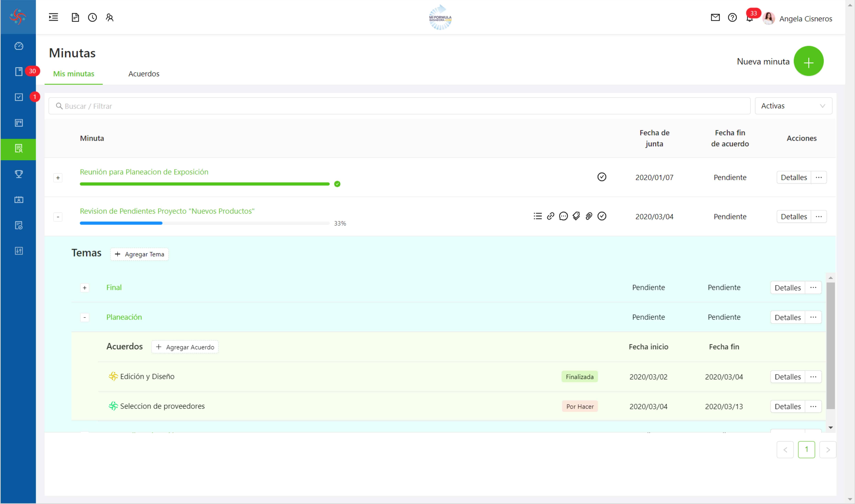Open the dashboard gauge sidebar icon

pos(19,46)
